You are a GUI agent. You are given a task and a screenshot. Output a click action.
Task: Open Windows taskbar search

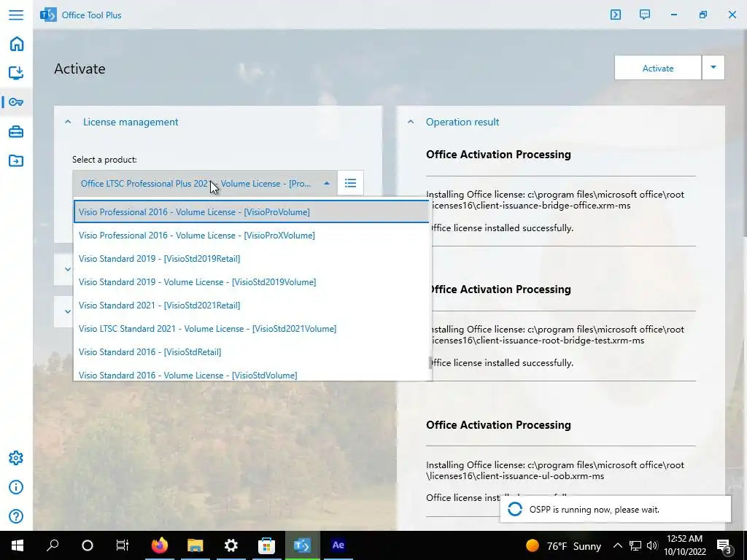click(x=53, y=545)
